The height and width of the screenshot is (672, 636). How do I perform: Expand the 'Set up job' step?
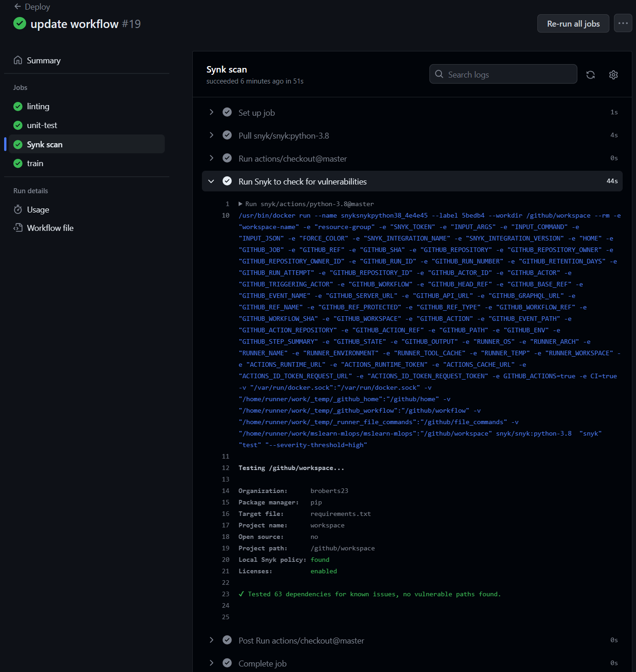click(212, 112)
